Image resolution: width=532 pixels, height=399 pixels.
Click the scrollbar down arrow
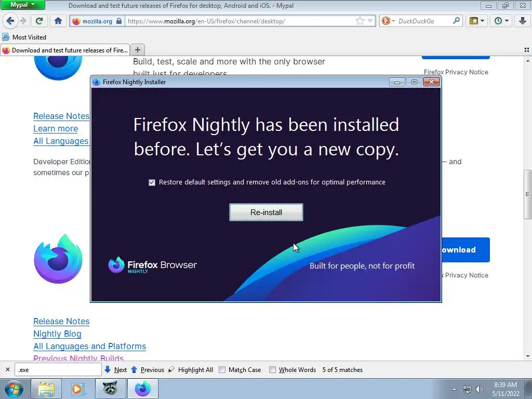coord(527,356)
